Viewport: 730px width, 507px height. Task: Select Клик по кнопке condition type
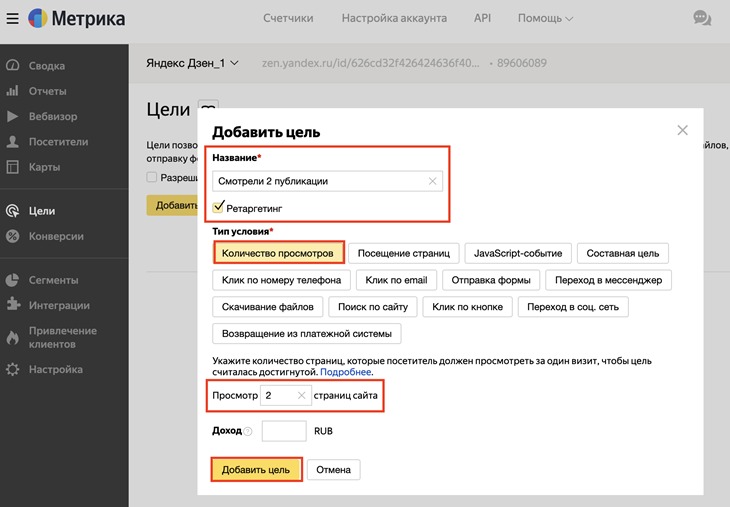[467, 307]
